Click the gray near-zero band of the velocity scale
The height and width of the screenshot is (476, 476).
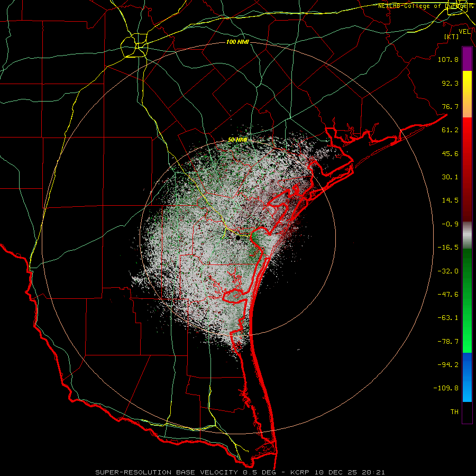click(467, 235)
